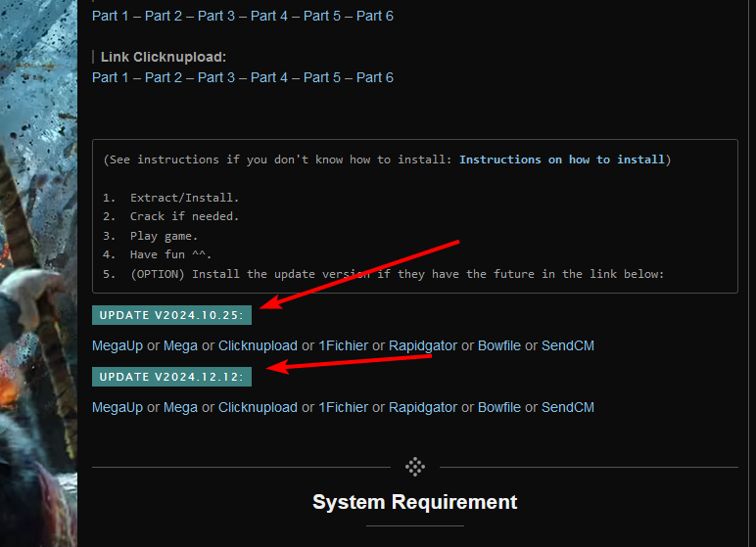Image resolution: width=756 pixels, height=547 pixels.
Task: Open Part 5 link in top row
Action: coord(322,16)
